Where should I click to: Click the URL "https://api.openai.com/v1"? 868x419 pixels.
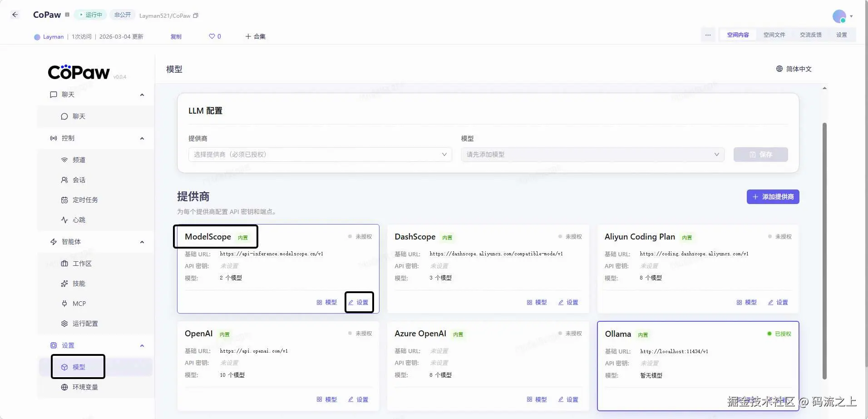pos(254,351)
